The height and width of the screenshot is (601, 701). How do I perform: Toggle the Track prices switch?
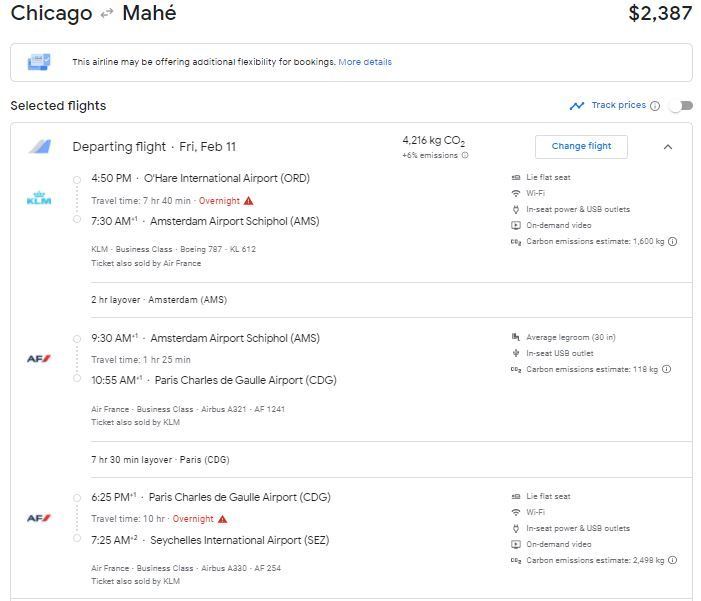pyautogui.click(x=682, y=106)
